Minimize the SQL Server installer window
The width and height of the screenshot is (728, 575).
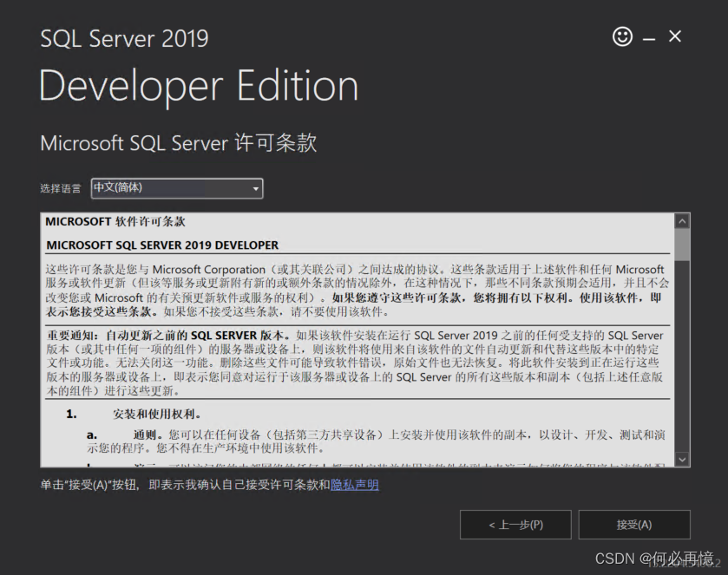(x=649, y=40)
